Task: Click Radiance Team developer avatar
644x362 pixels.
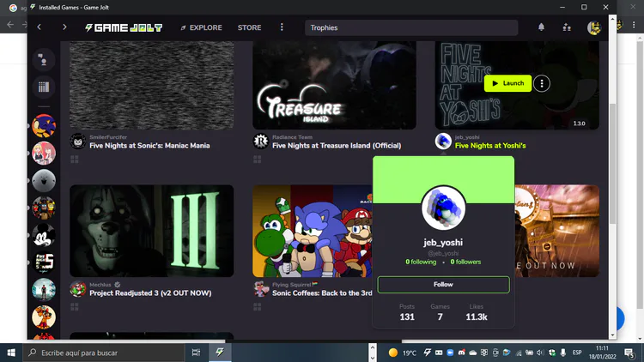Action: (260, 142)
